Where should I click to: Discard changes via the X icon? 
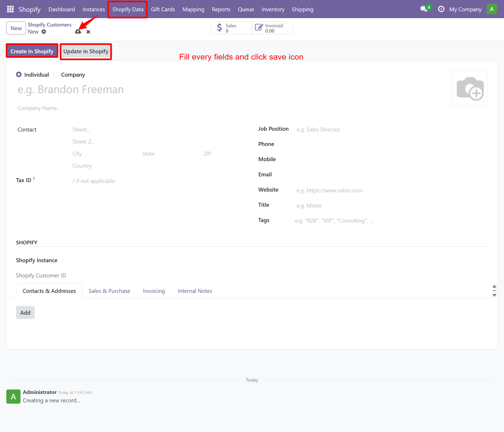[88, 31]
